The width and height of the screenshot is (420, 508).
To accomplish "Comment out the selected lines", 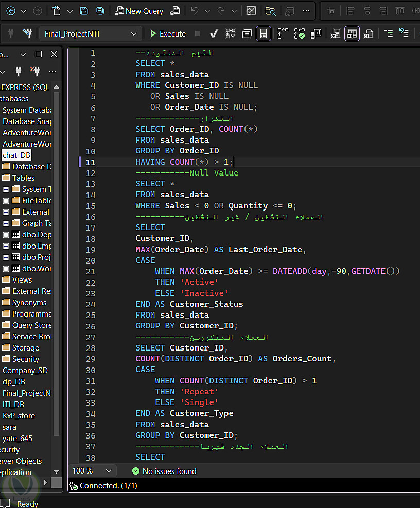I will 389,33.
